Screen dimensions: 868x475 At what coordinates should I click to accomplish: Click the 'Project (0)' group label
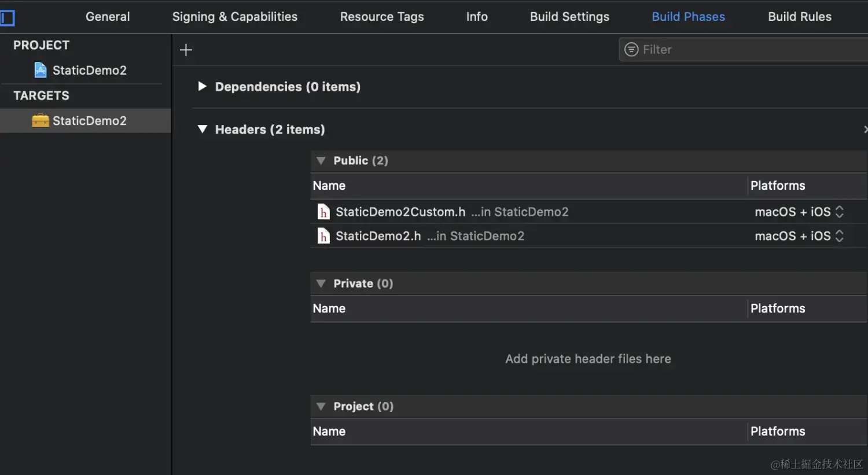[x=363, y=406]
